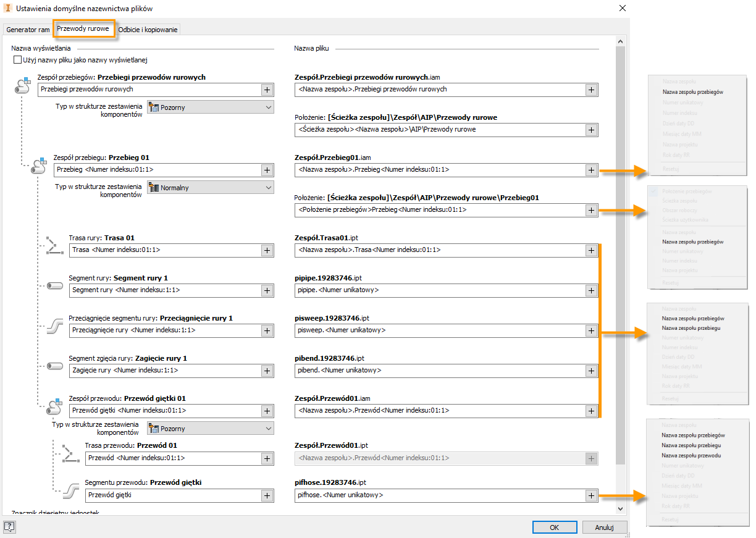756x538 pixels.
Task: Confirm settings with the OK button
Action: click(x=555, y=527)
